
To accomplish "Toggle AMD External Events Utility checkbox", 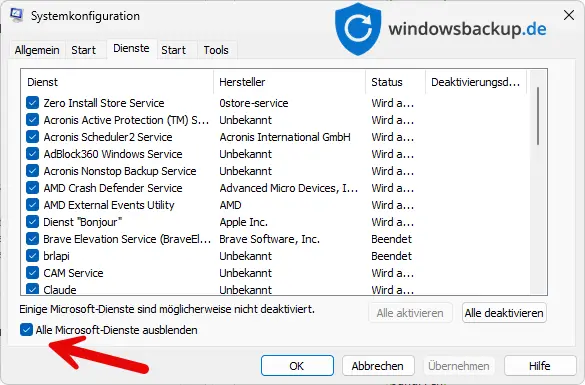I will click(x=32, y=205).
